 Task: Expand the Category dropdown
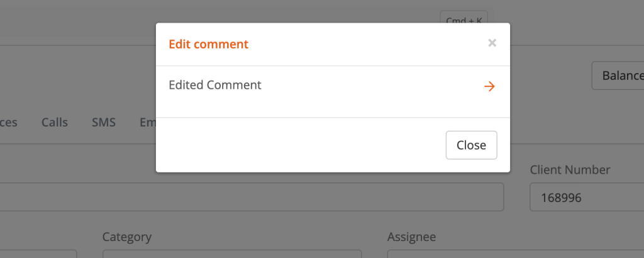231,254
